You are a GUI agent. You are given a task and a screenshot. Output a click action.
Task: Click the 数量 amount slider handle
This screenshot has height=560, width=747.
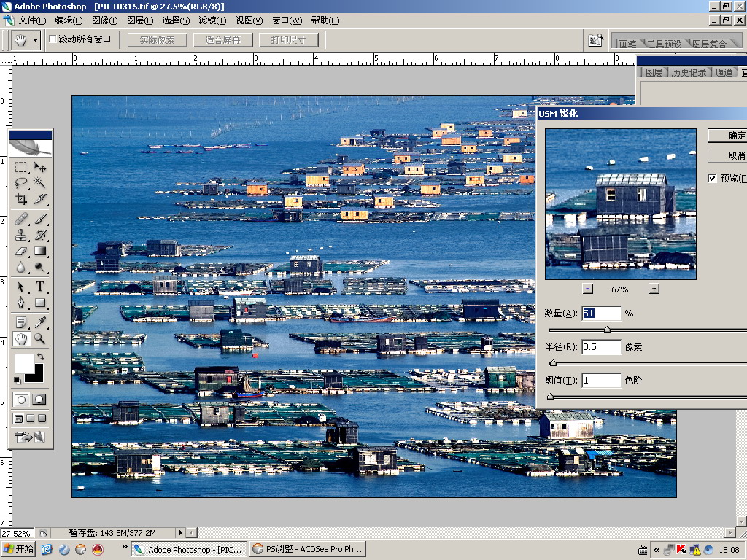coord(607,330)
